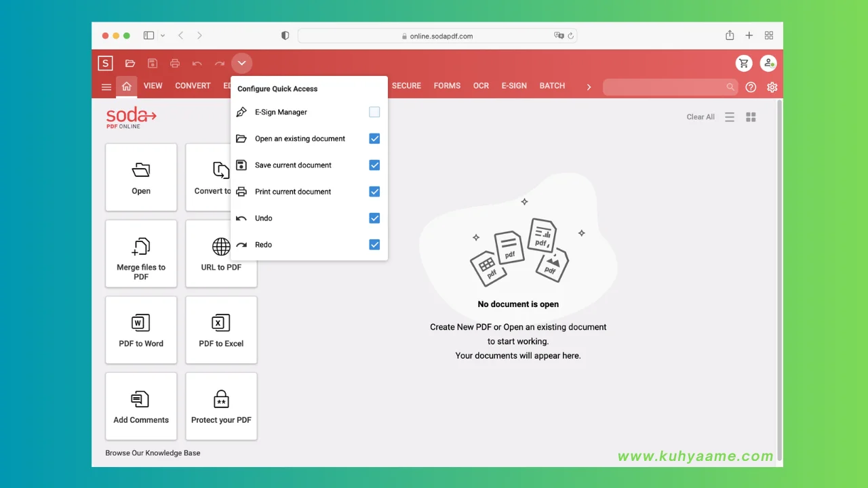Go back with Safari back arrow
868x488 pixels.
tap(180, 35)
